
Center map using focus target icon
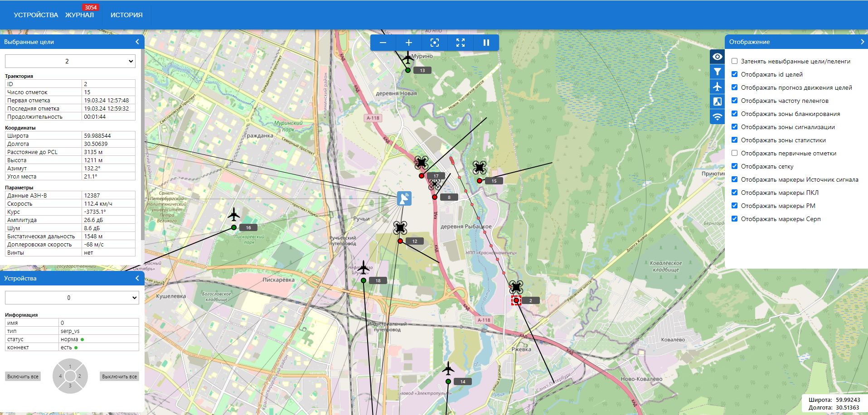tap(434, 43)
